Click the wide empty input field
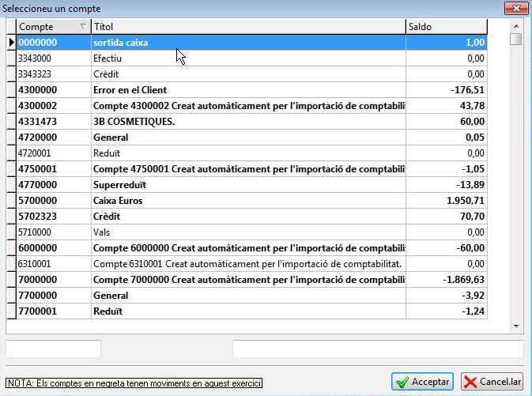 (378, 349)
